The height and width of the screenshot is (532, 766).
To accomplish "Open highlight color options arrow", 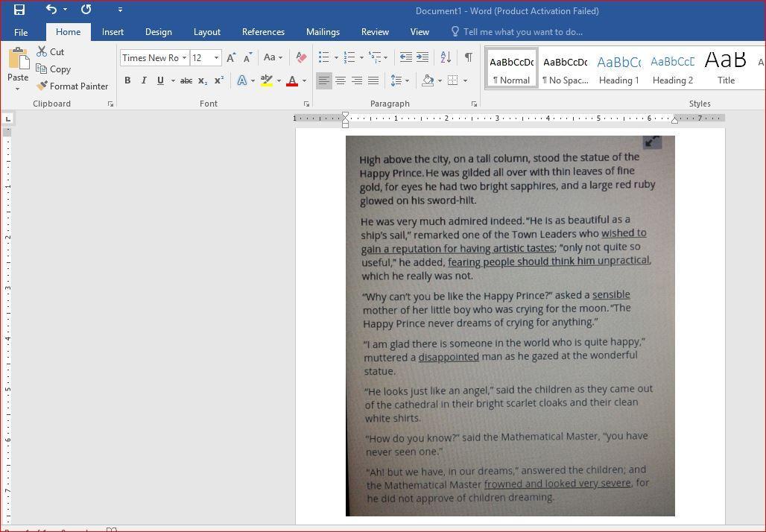I will point(279,80).
